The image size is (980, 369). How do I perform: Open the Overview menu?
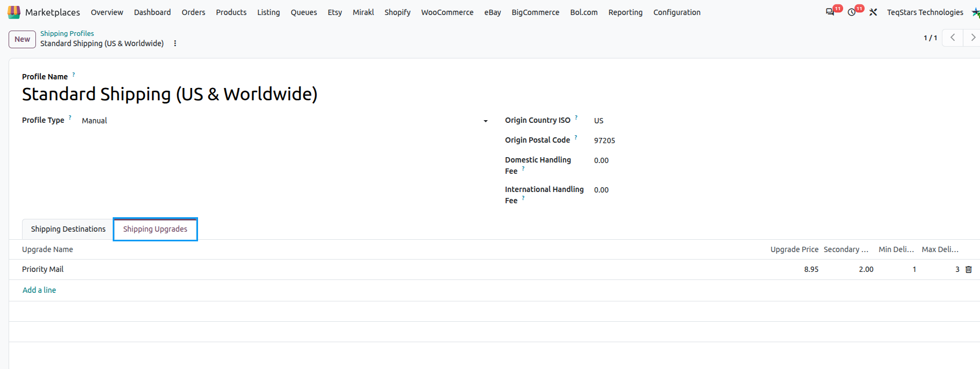pyautogui.click(x=107, y=12)
